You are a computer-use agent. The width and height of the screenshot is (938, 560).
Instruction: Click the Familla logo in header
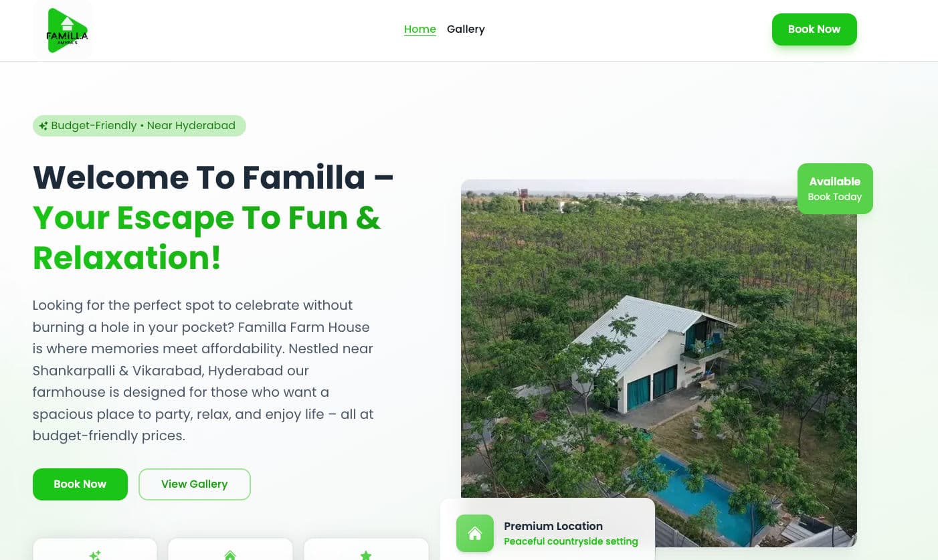63,30
